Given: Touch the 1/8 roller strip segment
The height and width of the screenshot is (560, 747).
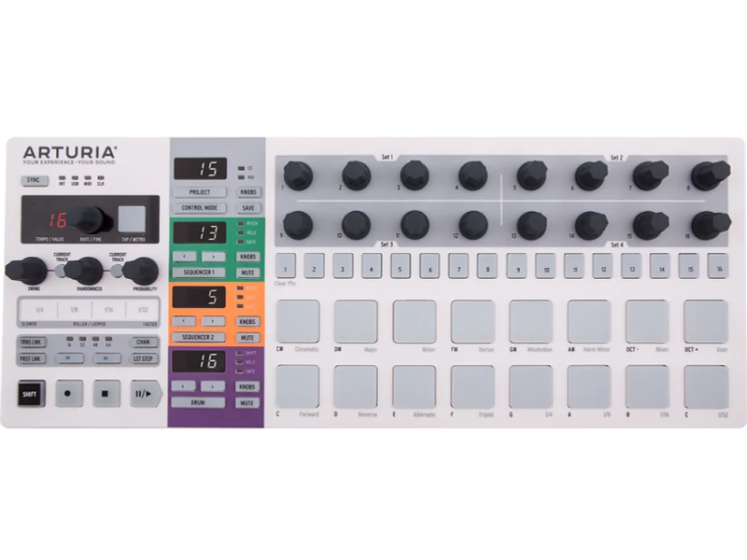Looking at the screenshot, I should point(75,310).
